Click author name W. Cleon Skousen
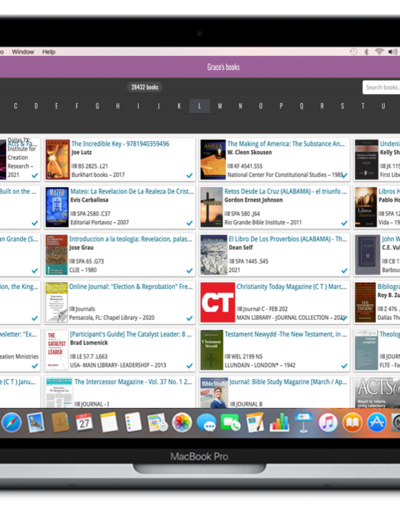 [250, 152]
